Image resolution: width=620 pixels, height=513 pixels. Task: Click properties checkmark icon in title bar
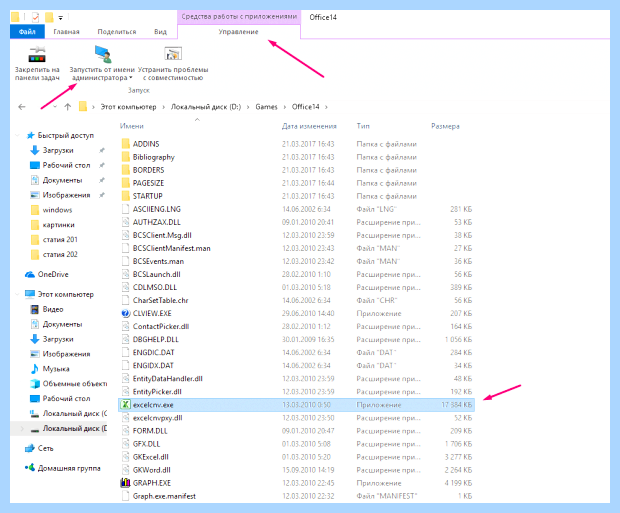click(36, 17)
